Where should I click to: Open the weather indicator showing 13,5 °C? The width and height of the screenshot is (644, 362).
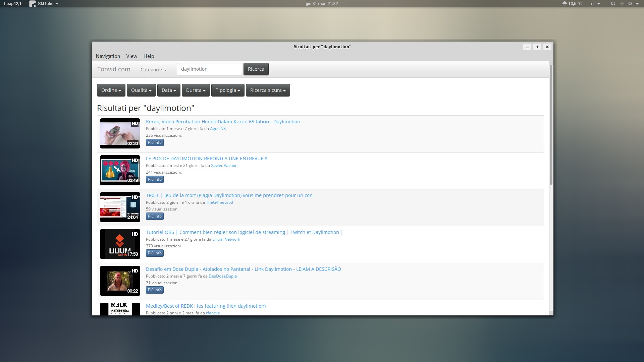[x=572, y=4]
